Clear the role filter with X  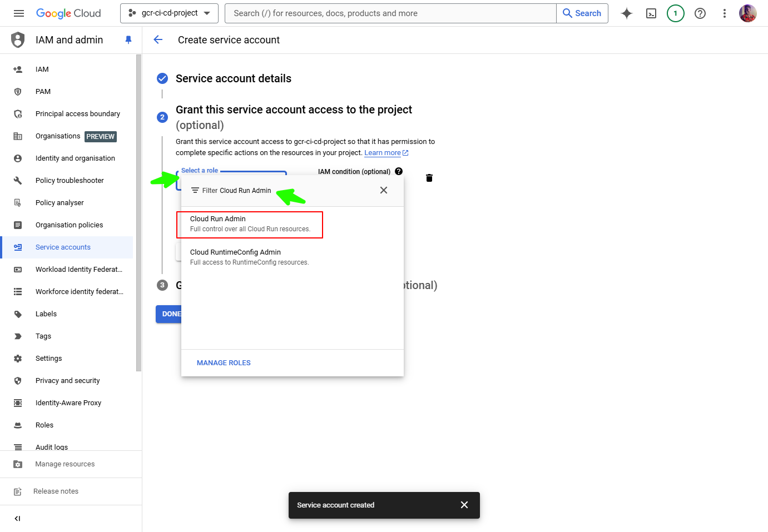384,190
